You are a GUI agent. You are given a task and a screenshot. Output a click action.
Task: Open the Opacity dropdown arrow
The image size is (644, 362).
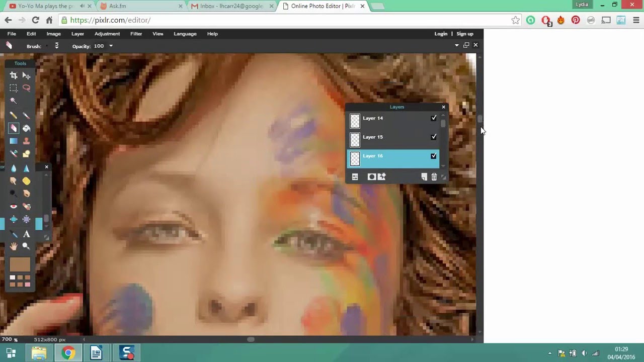[x=111, y=46]
